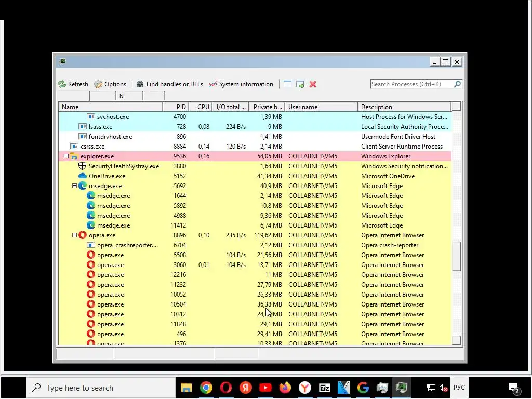Open Find handles or DLLs
The width and height of the screenshot is (532, 399).
tap(170, 84)
